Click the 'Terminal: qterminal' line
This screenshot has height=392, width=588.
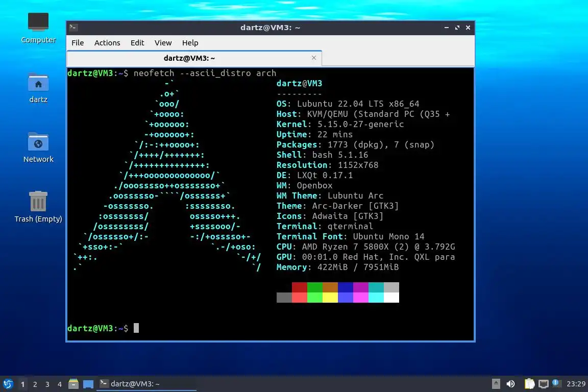pyautogui.click(x=325, y=226)
